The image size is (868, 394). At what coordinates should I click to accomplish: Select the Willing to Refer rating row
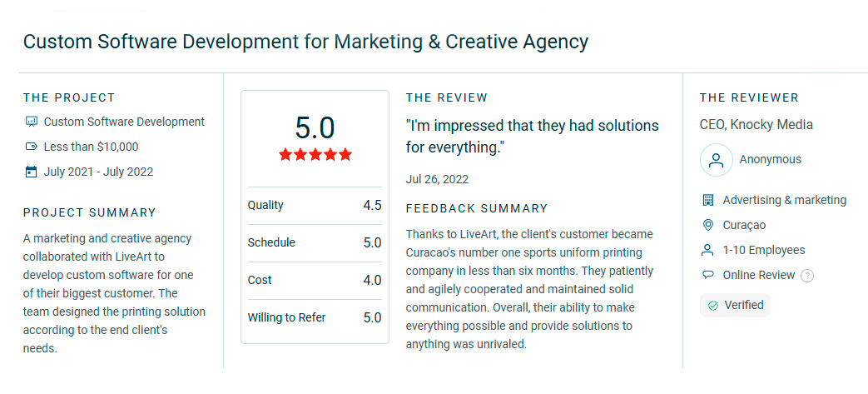coord(315,318)
